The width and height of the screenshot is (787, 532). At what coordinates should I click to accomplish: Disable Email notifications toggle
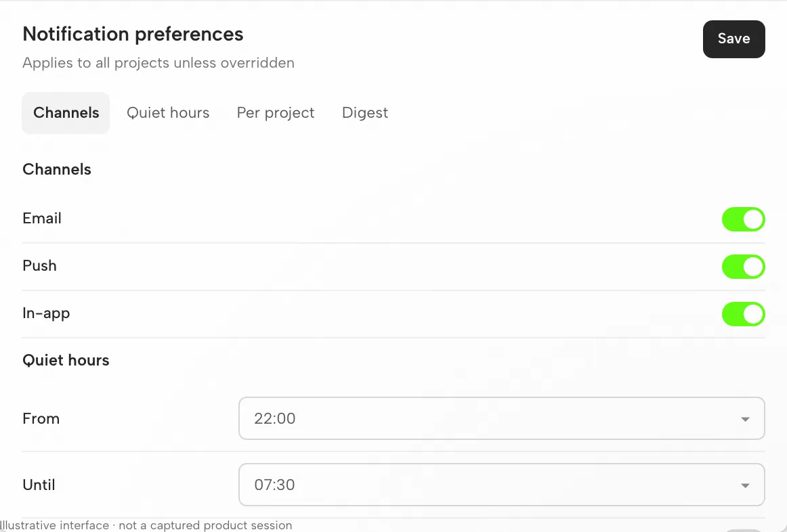tap(744, 219)
